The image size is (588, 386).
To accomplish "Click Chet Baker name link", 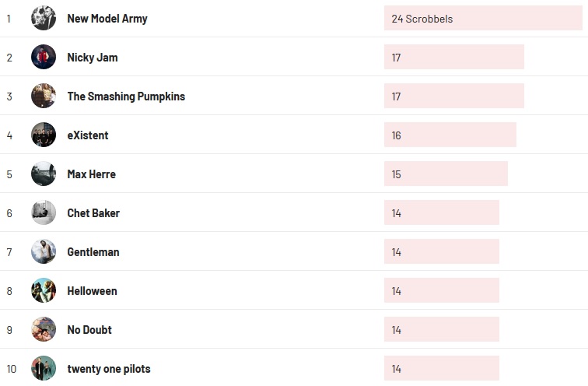I will pyautogui.click(x=93, y=213).
